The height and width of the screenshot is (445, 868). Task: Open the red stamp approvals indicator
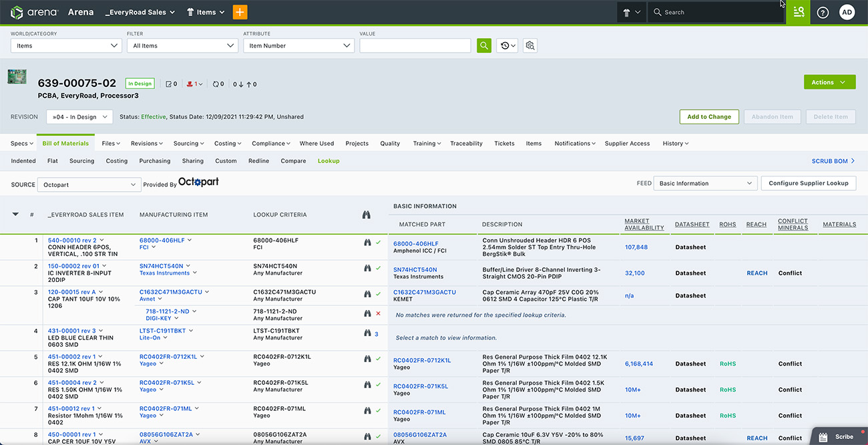195,84
